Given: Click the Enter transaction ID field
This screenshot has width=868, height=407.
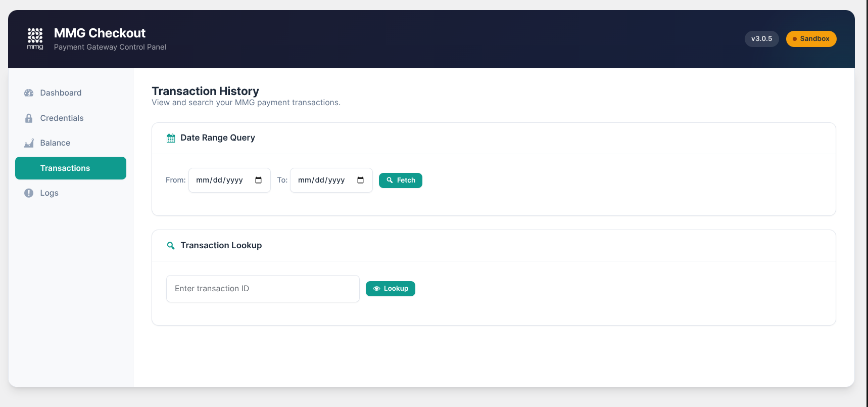Looking at the screenshot, I should click(263, 289).
